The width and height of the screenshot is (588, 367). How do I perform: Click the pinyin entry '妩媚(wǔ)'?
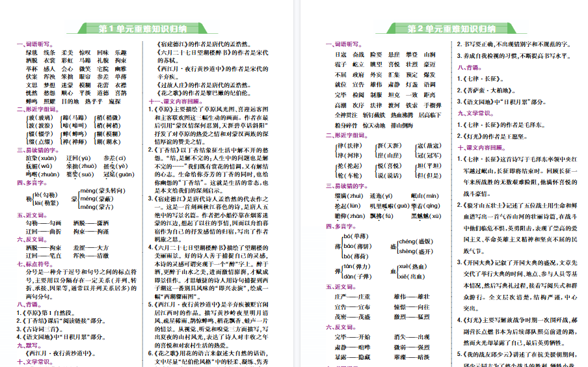point(39,166)
